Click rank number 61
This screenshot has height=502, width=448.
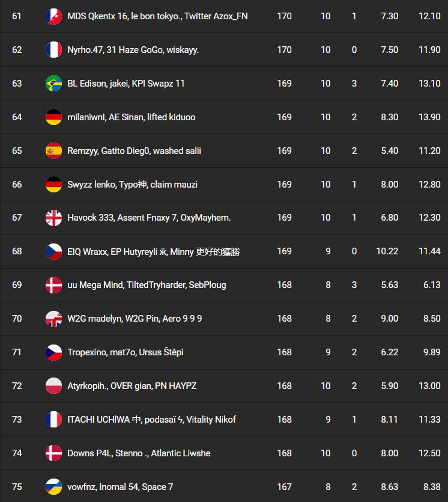(x=17, y=16)
